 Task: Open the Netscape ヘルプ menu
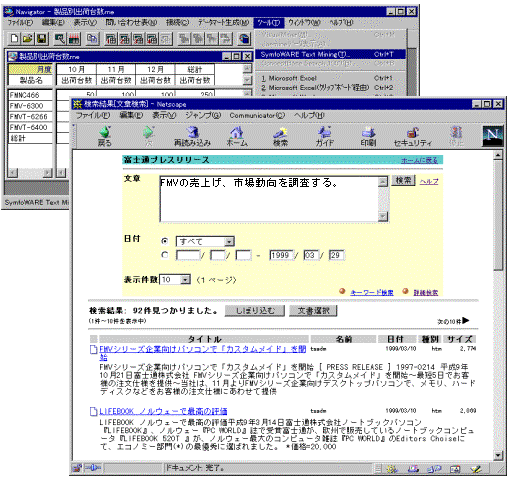tap(309, 115)
